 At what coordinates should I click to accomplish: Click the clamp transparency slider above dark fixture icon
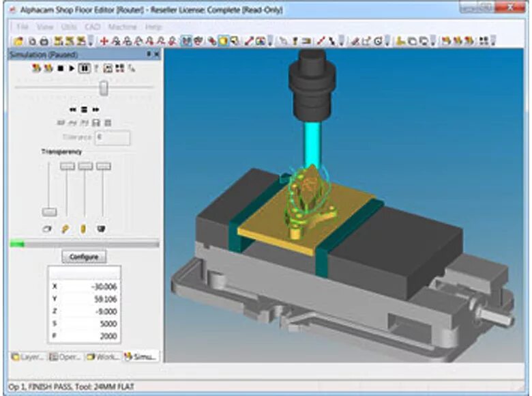(x=104, y=166)
